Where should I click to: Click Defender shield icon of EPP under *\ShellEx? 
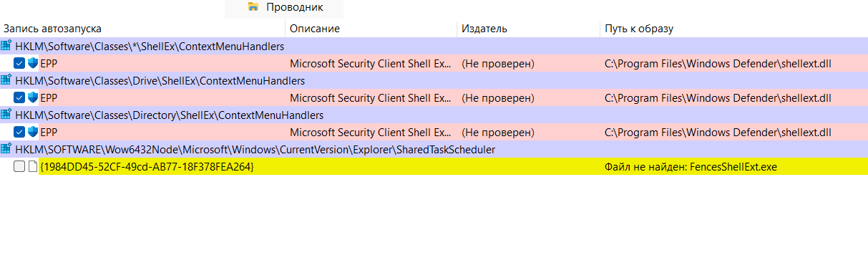click(32, 63)
